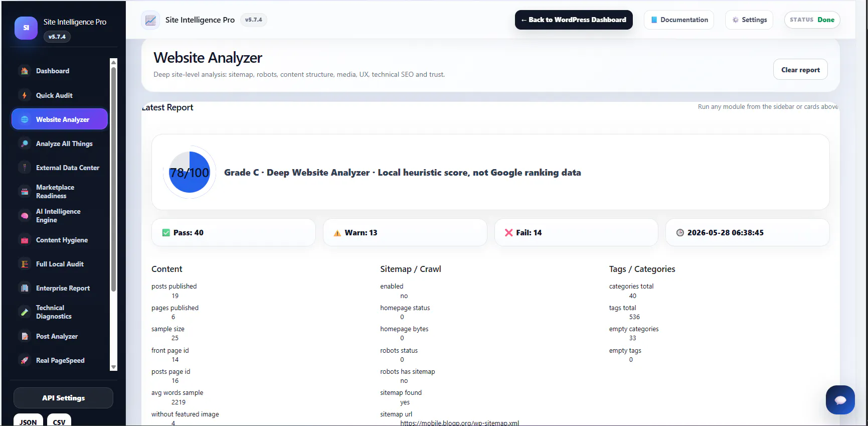Open API Settings in the sidebar
This screenshot has height=426, width=868.
[x=63, y=398]
